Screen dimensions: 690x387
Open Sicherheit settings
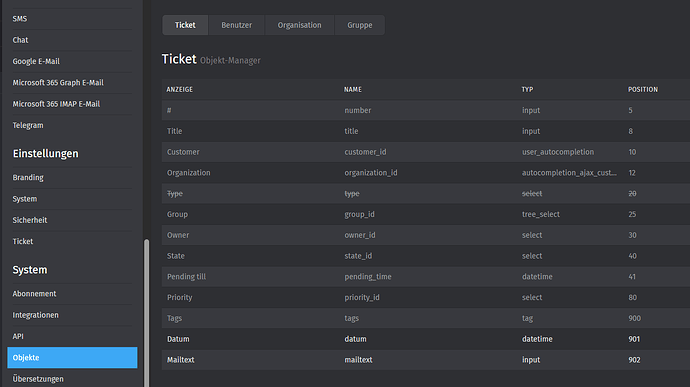(30, 220)
